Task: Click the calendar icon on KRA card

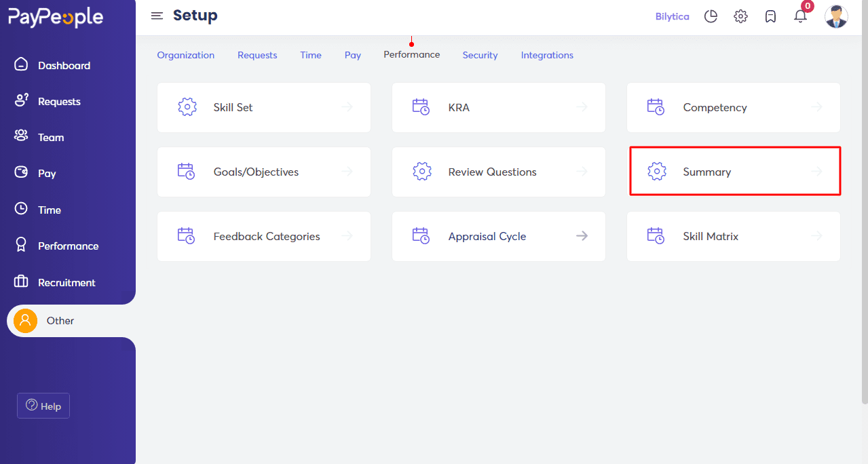Action: coord(421,107)
